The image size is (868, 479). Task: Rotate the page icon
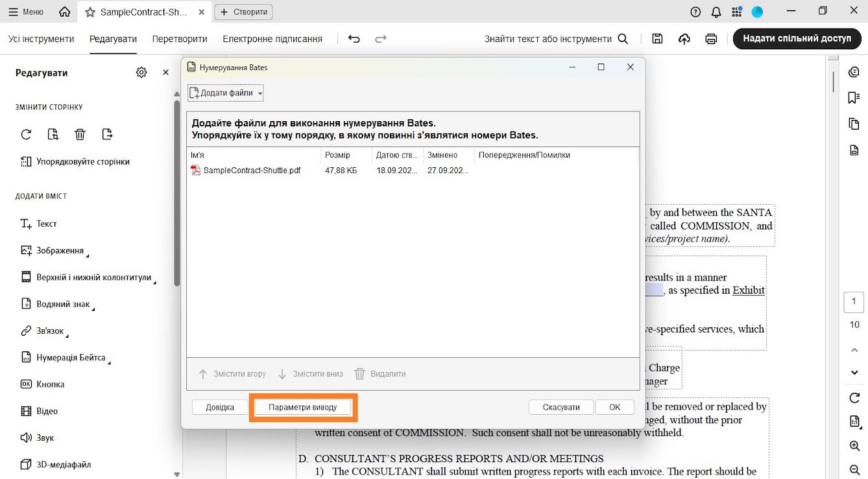[x=26, y=134]
